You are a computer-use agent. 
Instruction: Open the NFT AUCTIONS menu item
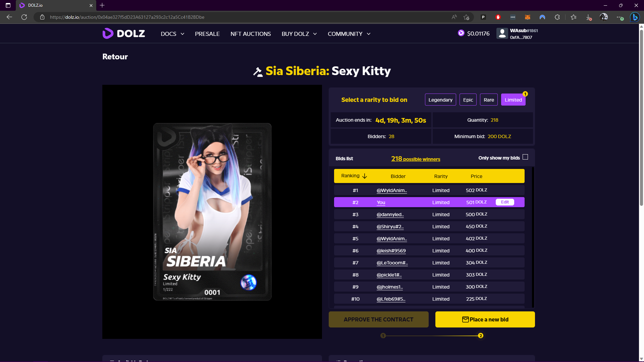pos(251,34)
